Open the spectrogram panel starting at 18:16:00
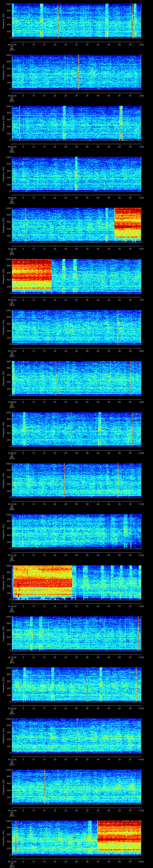Screen dimensions: 153x868 pos(76,787)
